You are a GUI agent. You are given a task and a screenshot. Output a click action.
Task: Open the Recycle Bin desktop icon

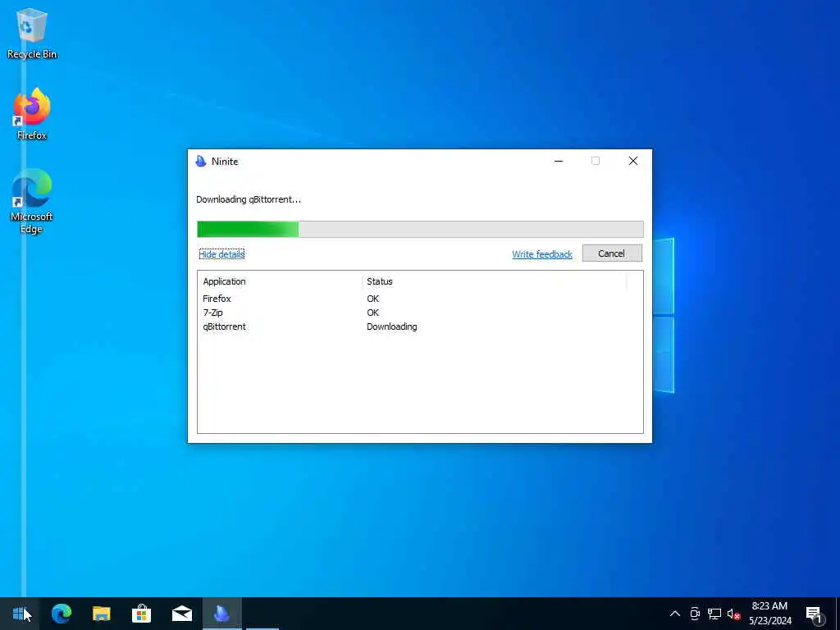[32, 33]
